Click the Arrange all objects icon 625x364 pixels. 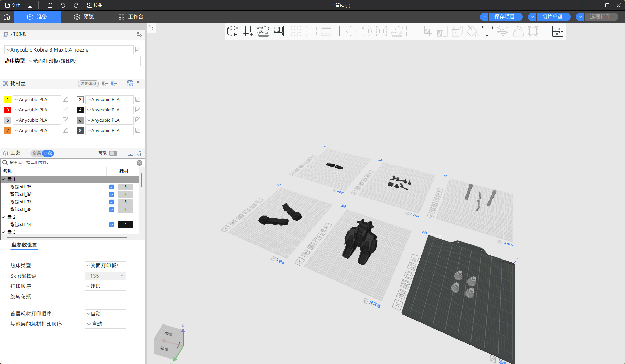click(278, 31)
